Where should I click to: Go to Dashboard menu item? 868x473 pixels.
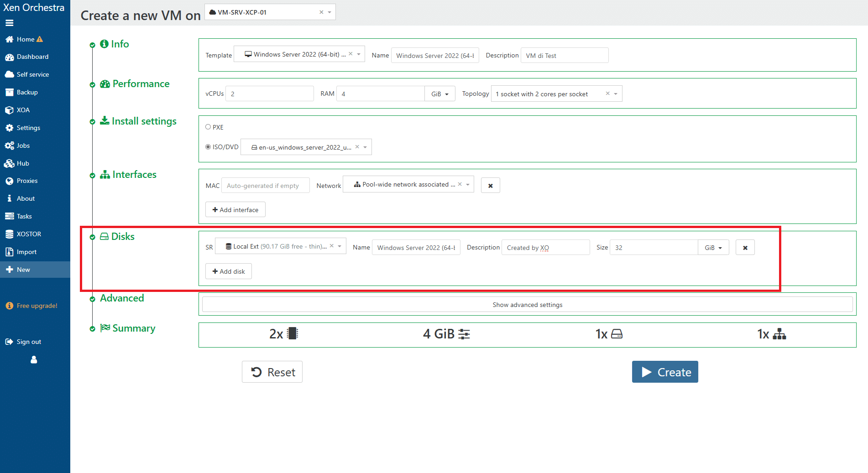[x=35, y=57]
